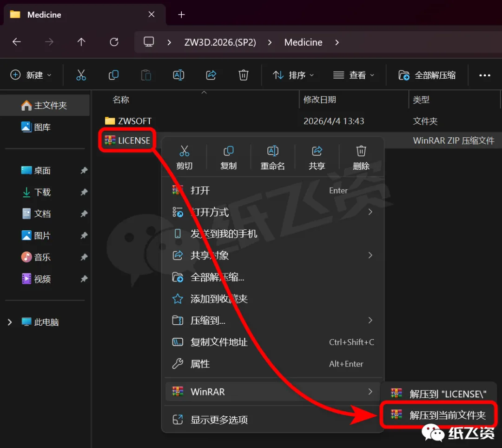
Task: Click the Cut icon in the toolbar
Action: (x=81, y=75)
